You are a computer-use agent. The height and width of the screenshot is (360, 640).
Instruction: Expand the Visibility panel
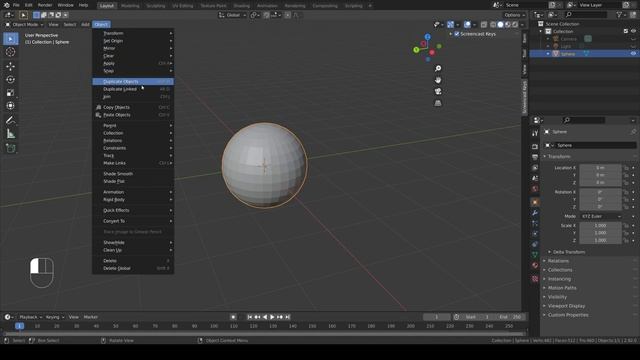tap(557, 297)
